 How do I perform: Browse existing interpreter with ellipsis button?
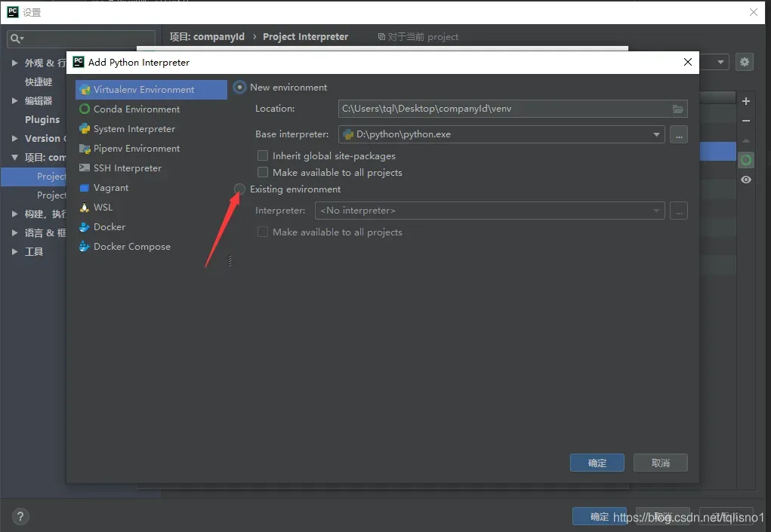pos(679,211)
